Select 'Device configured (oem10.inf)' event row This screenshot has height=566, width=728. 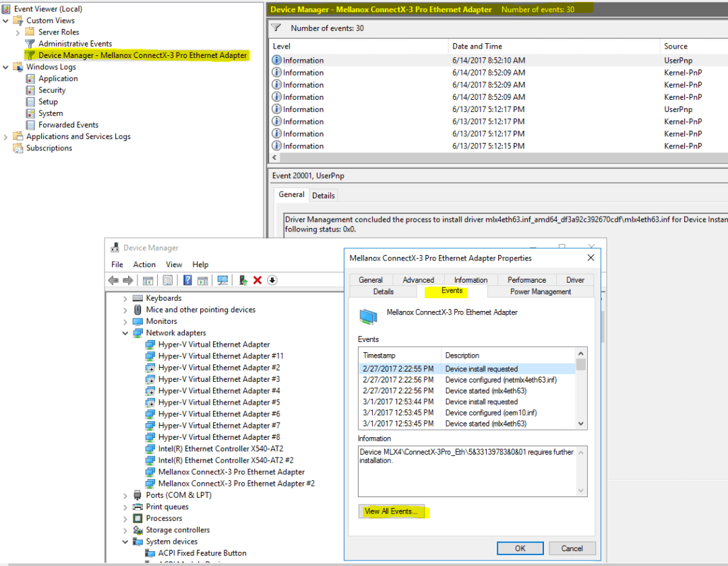pos(468,413)
